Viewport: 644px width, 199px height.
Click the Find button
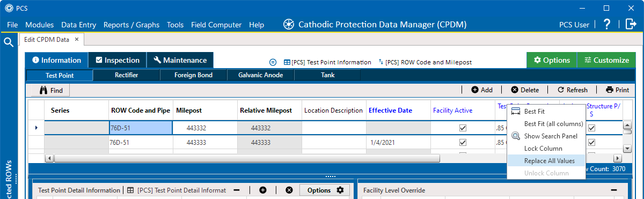point(50,90)
